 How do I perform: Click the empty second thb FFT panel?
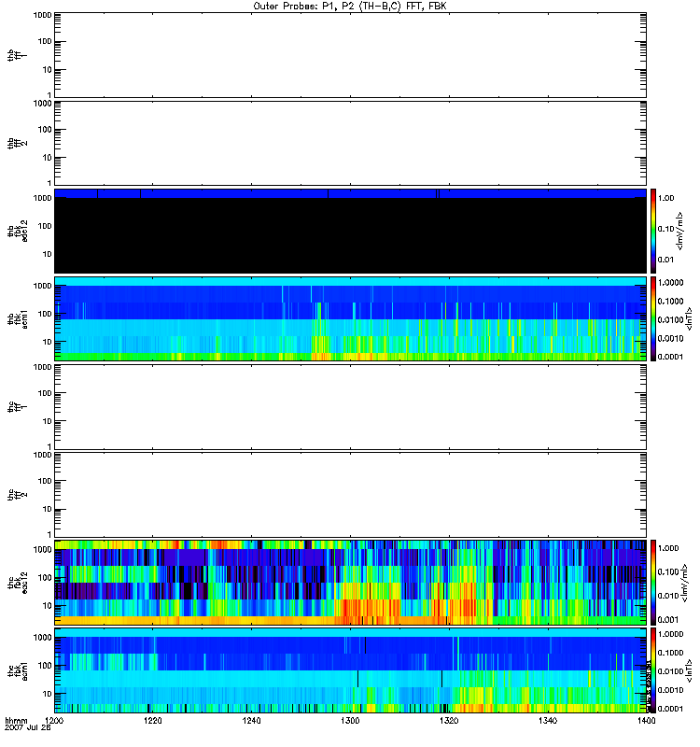pos(350,143)
